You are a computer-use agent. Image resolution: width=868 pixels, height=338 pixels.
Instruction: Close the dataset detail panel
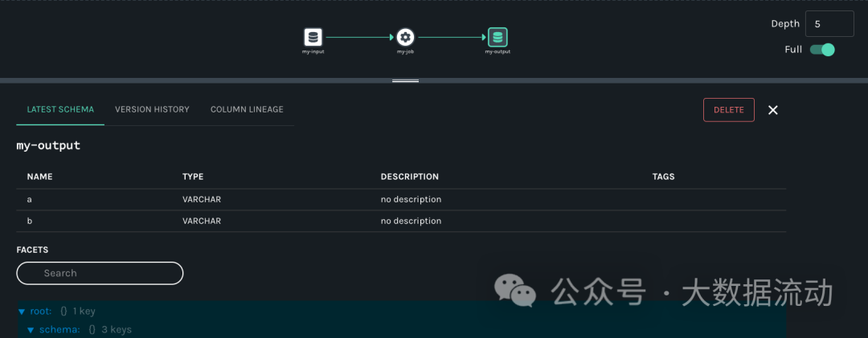(773, 110)
